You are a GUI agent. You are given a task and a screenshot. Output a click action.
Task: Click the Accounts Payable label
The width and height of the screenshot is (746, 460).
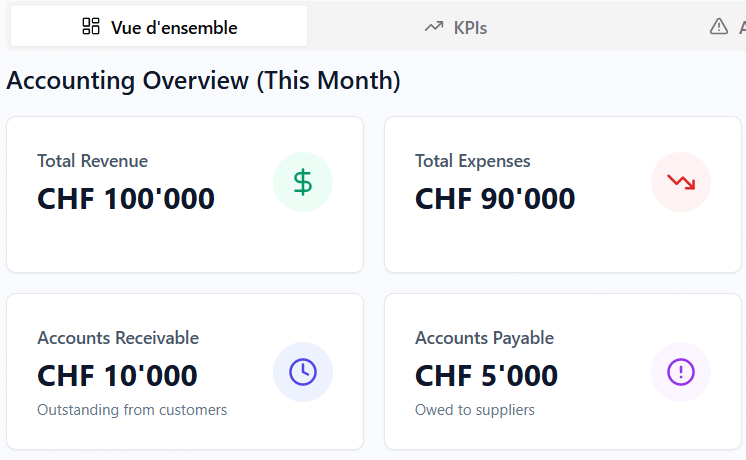484,338
